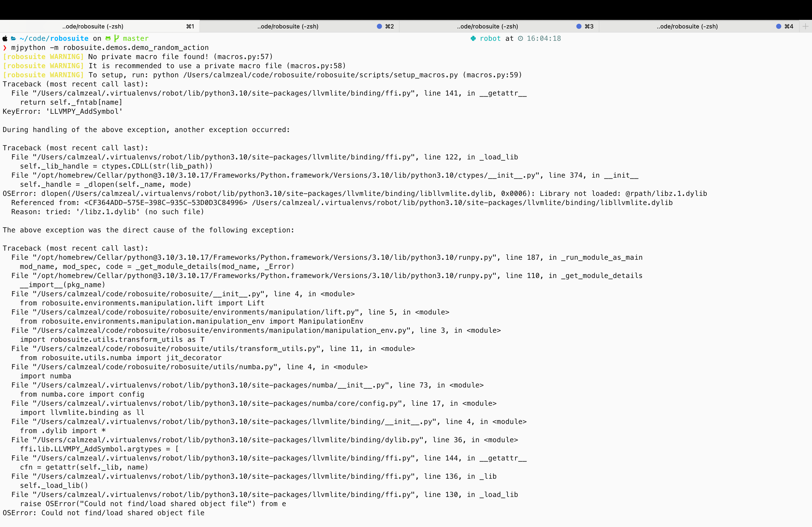Open a new tab with the plus button
Viewport: 812px width, 527px height.
click(x=806, y=26)
